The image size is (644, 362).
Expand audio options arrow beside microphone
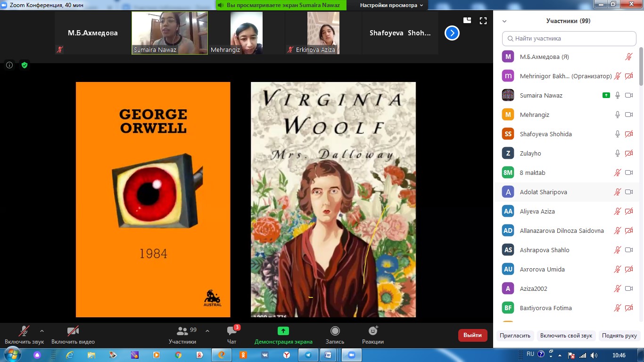coord(42,331)
